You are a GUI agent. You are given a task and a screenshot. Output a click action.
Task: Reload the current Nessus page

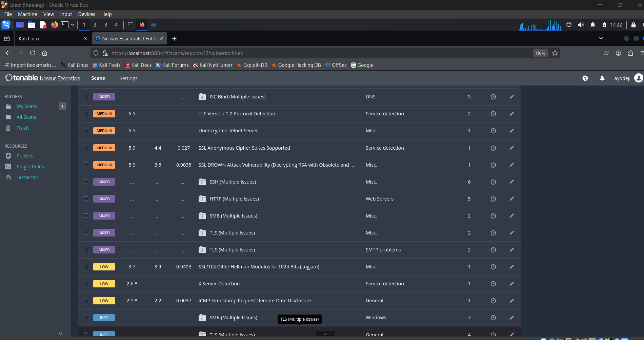[x=33, y=53]
